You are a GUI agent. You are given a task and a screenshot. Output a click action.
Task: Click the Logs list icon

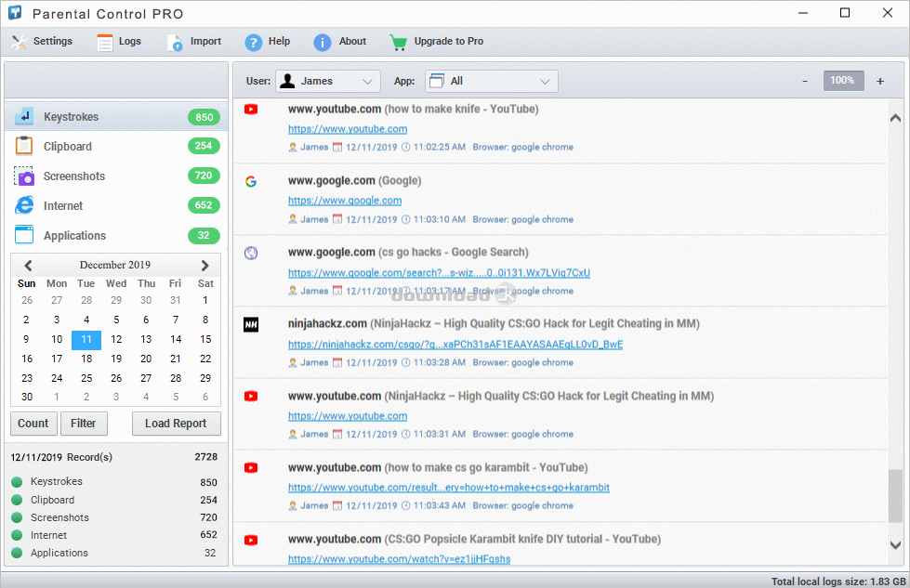click(105, 42)
